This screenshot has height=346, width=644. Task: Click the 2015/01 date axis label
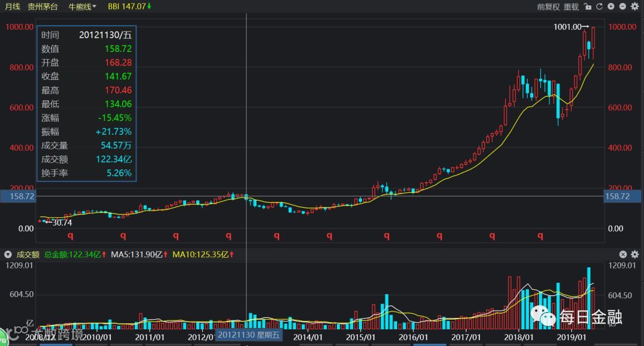[x=361, y=338]
